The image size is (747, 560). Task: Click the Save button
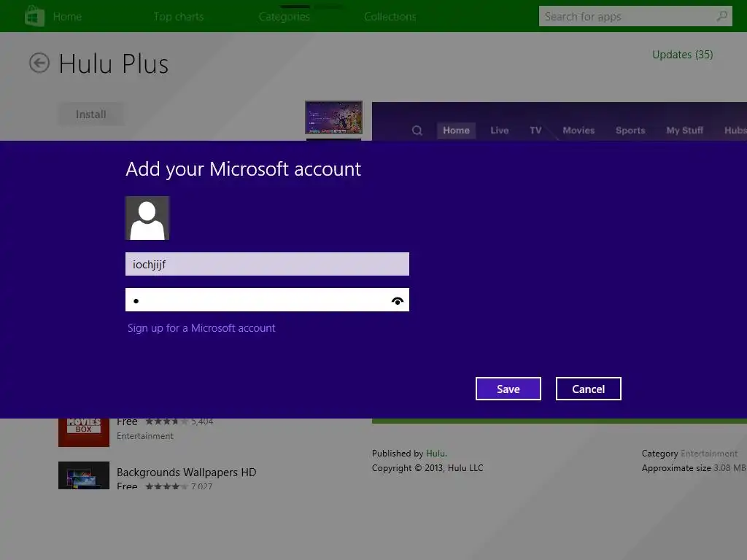(x=508, y=389)
